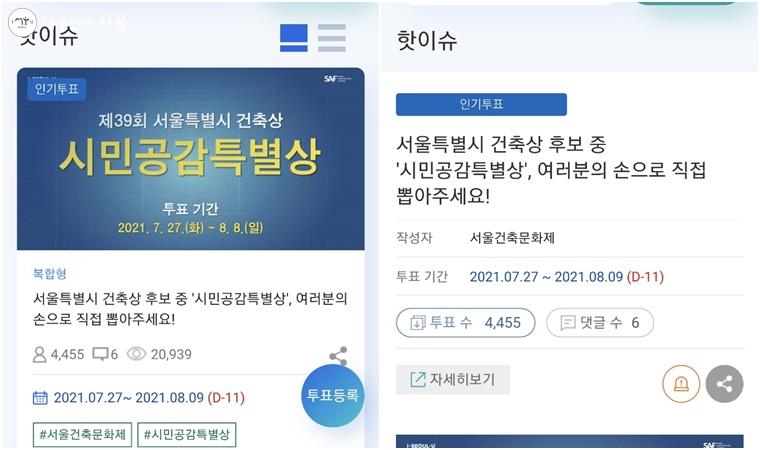
Task: Click the 투표등록 round button
Action: pos(332,395)
